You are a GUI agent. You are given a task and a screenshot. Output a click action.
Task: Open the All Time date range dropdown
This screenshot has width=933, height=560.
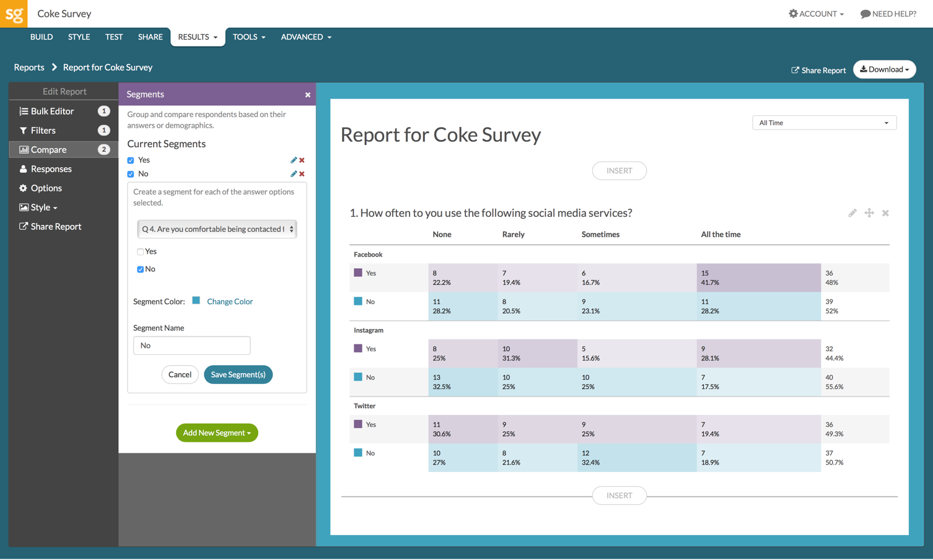tap(823, 123)
